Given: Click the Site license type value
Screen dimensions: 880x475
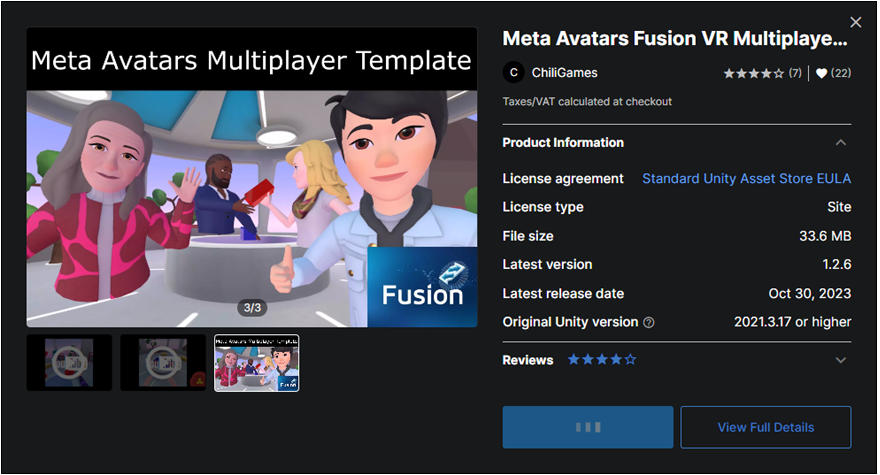Looking at the screenshot, I should 839,207.
